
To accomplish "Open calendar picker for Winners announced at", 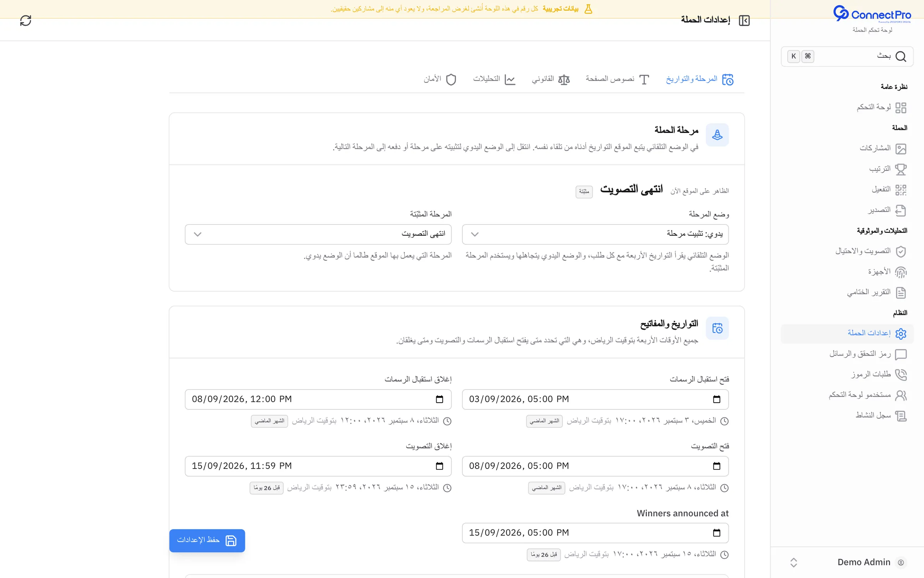I will point(716,533).
